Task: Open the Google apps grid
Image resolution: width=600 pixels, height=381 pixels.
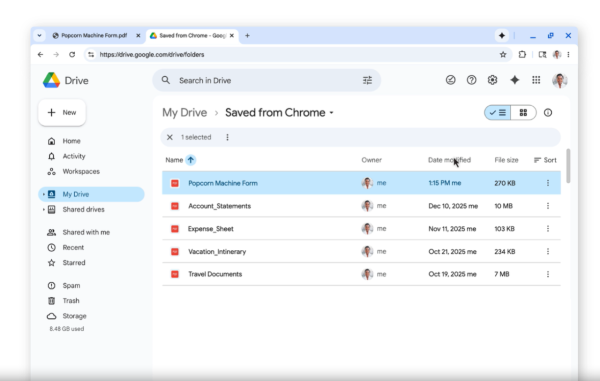Action: [536, 80]
